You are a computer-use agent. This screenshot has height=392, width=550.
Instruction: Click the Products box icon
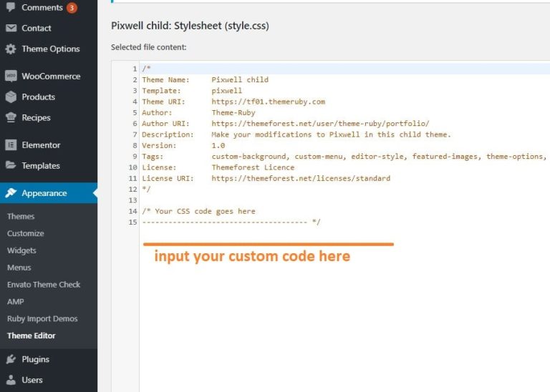(x=11, y=97)
